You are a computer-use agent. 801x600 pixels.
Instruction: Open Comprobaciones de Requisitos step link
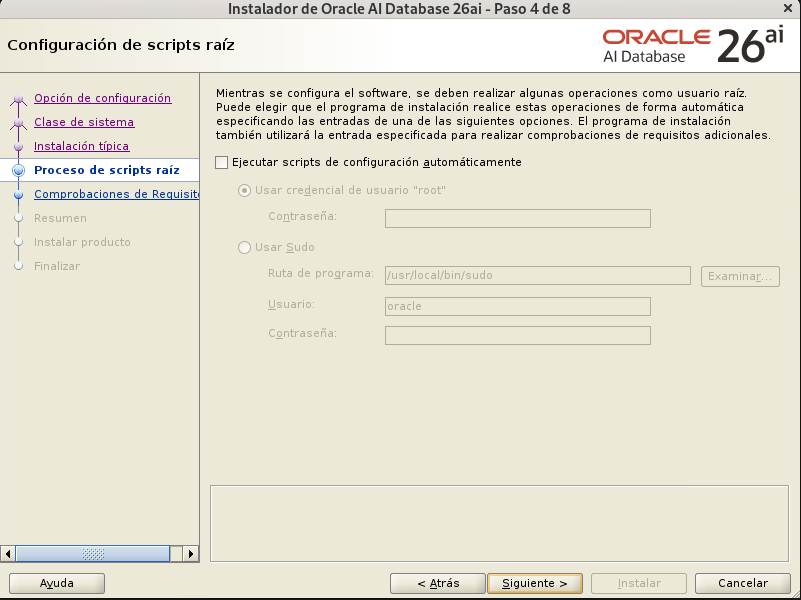tap(116, 194)
